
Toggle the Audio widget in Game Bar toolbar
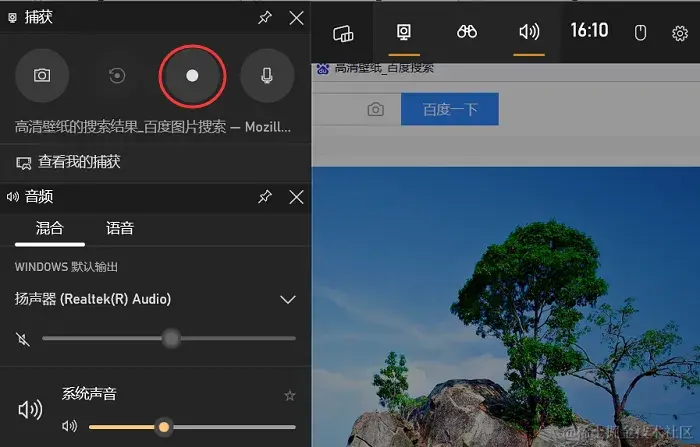click(x=529, y=32)
